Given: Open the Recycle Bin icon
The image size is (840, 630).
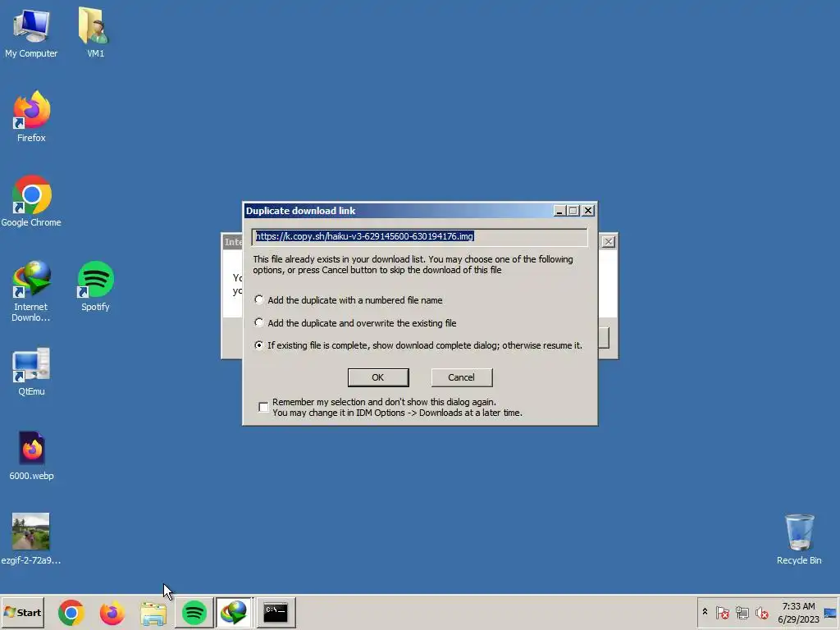Looking at the screenshot, I should pos(799,538).
